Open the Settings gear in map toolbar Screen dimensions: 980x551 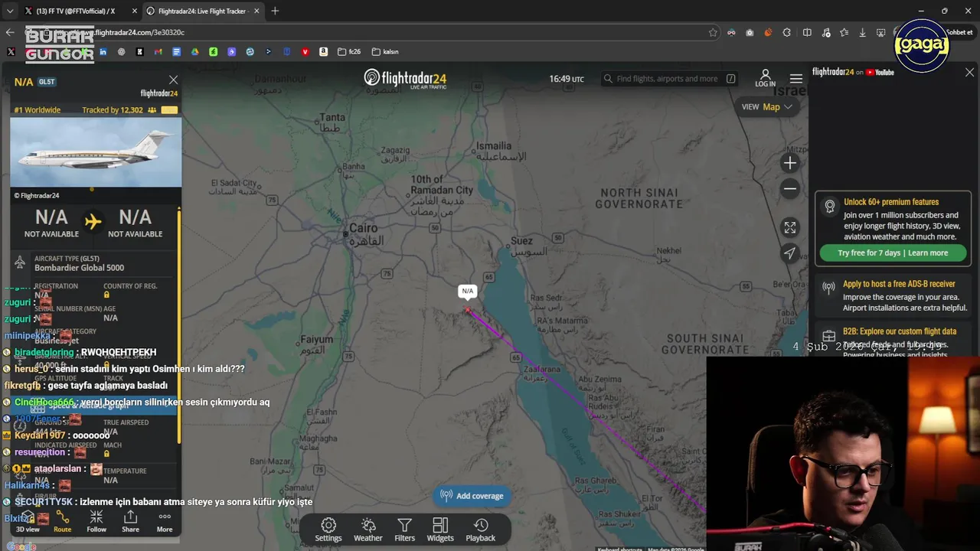[328, 530]
